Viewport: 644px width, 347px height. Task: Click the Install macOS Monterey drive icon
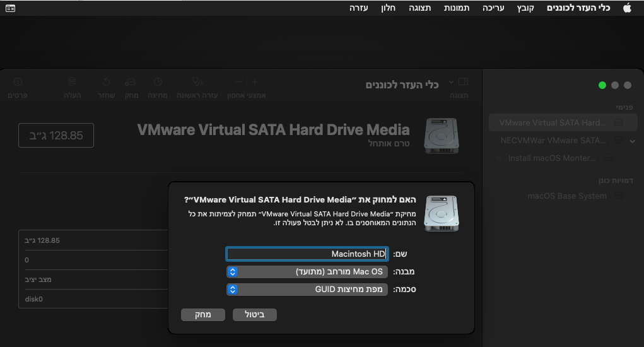[x=609, y=158]
